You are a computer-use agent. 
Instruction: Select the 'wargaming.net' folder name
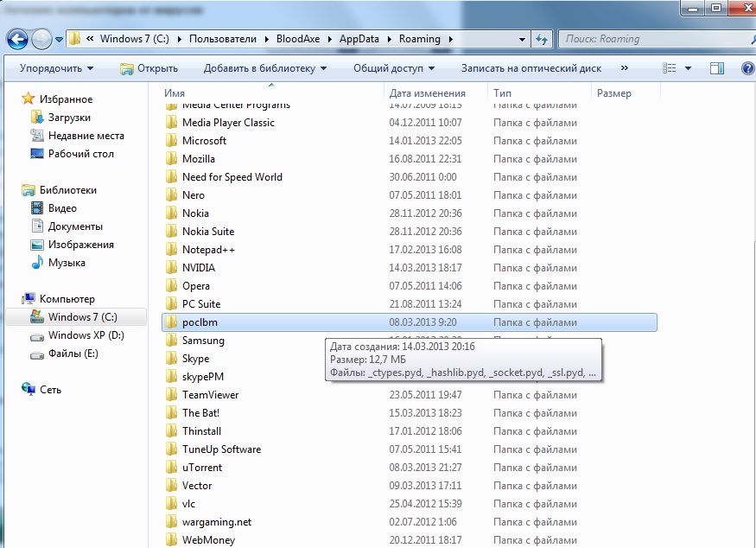[x=217, y=522]
